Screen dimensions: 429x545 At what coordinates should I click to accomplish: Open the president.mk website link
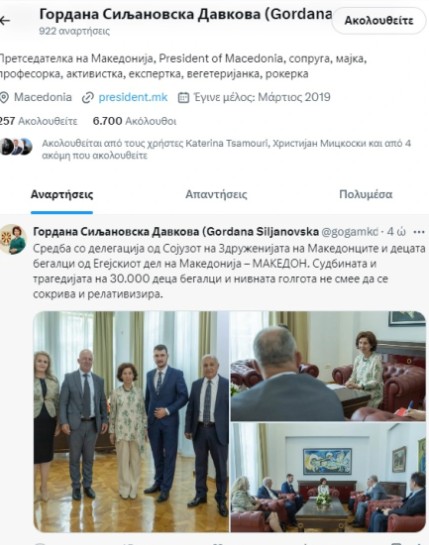pyautogui.click(x=133, y=97)
